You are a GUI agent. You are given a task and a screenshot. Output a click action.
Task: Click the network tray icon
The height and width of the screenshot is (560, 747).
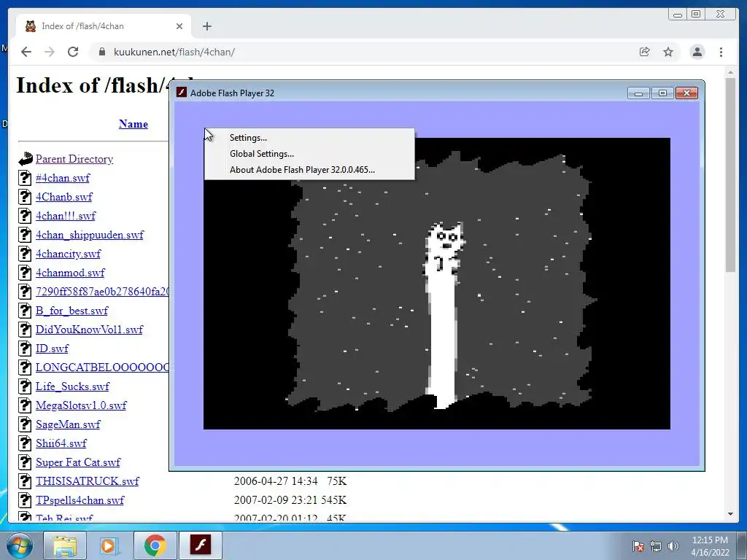(x=656, y=546)
